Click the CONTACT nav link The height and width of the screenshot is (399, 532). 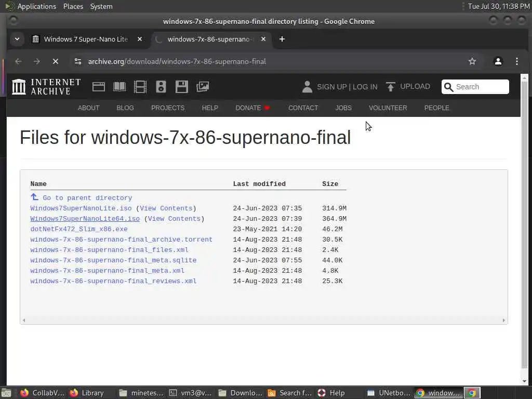click(x=303, y=108)
